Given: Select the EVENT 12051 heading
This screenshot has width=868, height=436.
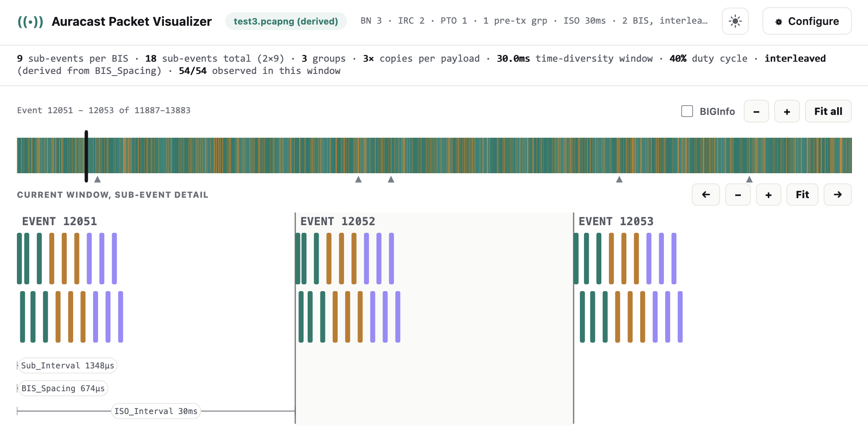Looking at the screenshot, I should (x=60, y=221).
